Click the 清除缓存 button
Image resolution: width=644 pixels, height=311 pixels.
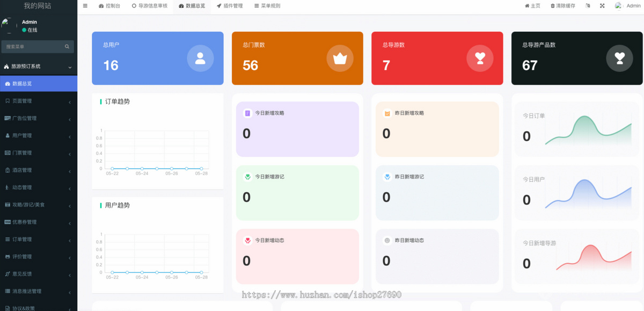[x=563, y=6]
